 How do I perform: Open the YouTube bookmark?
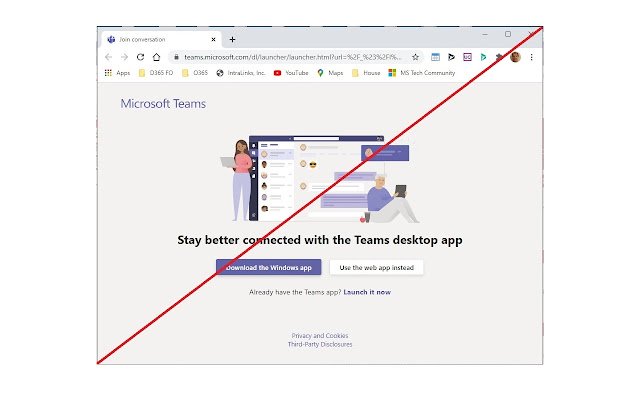click(291, 73)
